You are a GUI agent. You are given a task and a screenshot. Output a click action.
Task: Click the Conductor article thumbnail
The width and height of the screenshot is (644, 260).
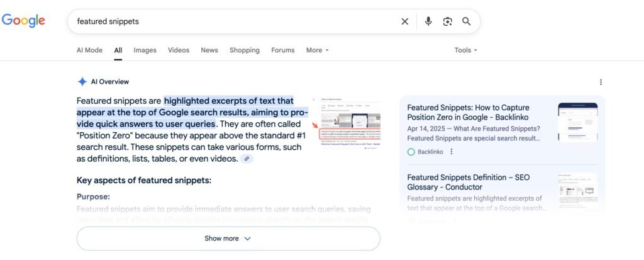(x=577, y=191)
